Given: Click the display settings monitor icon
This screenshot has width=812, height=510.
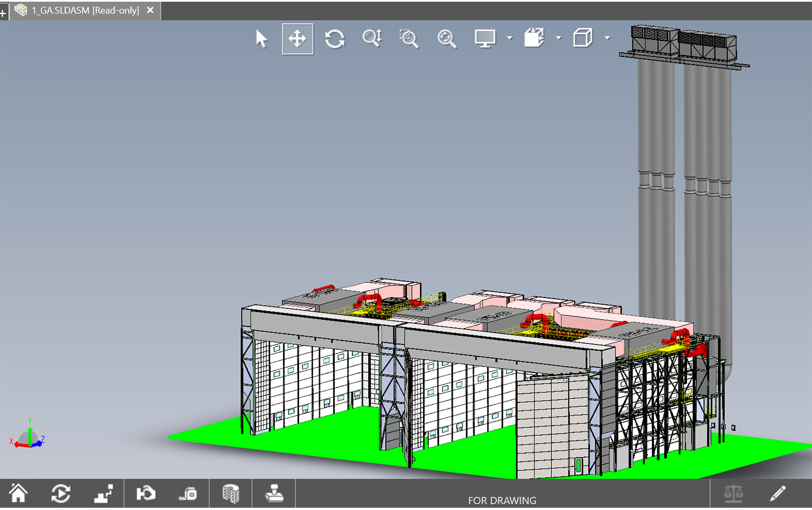Looking at the screenshot, I should point(485,39).
